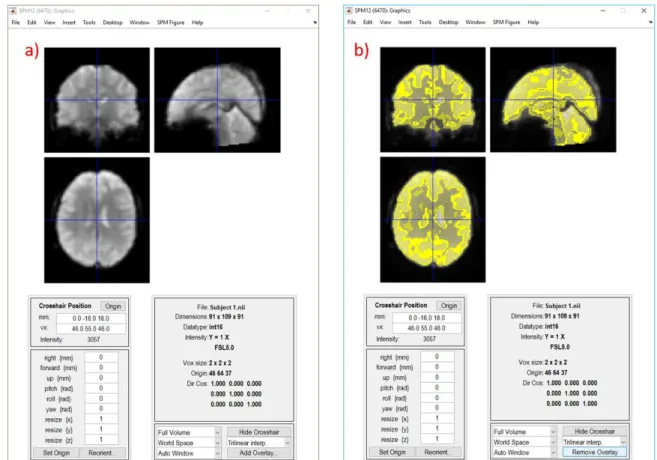Expand World Space dropdown in left window
657x460 pixels.
tap(217, 443)
